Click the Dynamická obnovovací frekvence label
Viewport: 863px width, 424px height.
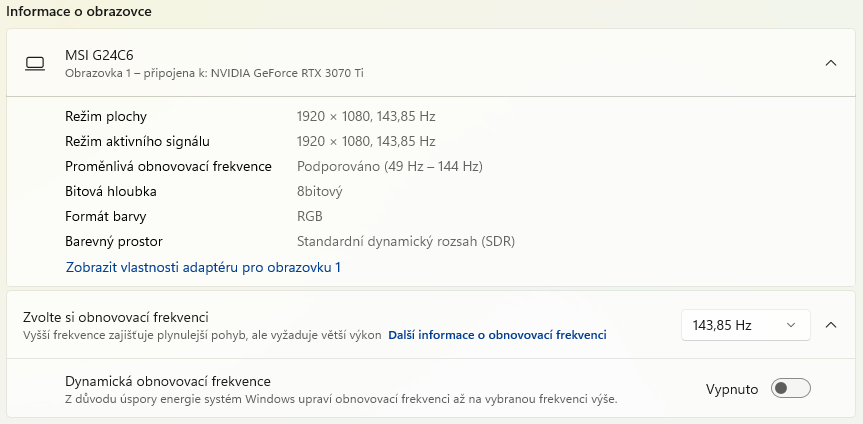(168, 381)
